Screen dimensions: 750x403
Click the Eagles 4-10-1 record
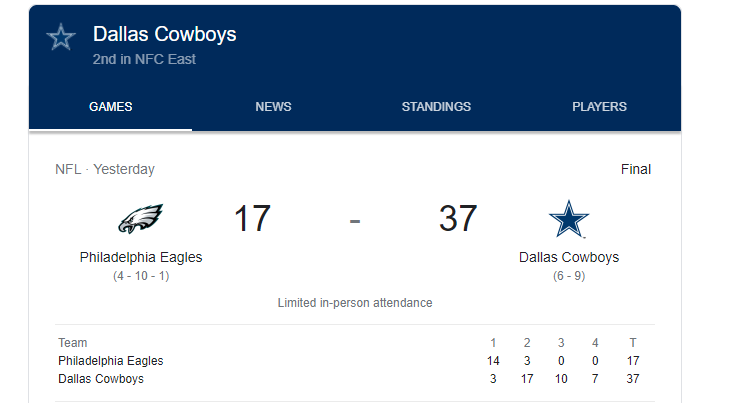[141, 276]
